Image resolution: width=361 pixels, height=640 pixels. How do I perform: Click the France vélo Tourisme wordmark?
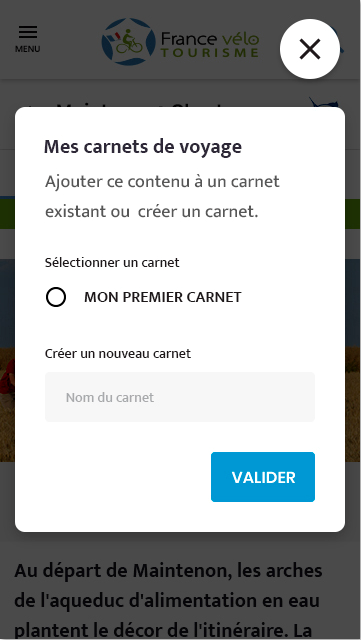tap(209, 45)
